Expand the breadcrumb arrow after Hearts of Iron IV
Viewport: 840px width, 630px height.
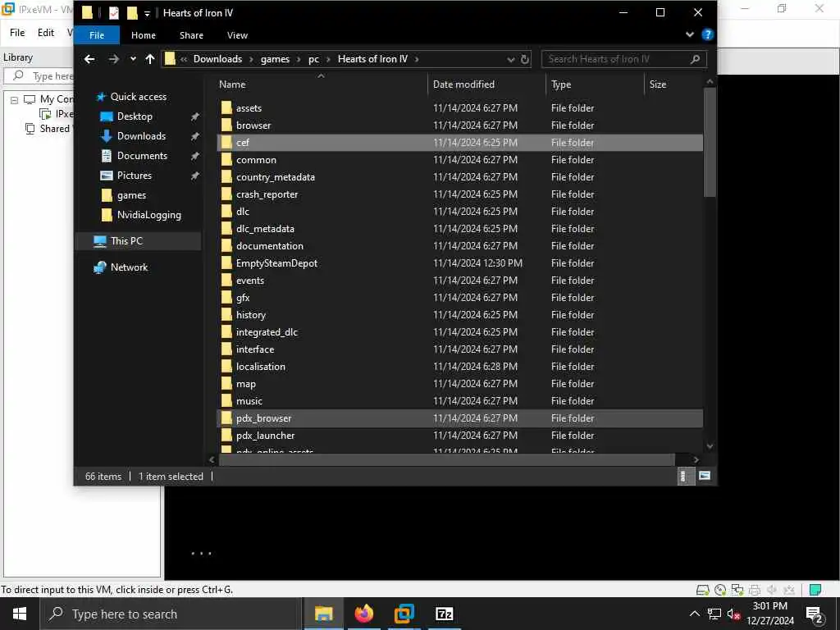pos(417,59)
